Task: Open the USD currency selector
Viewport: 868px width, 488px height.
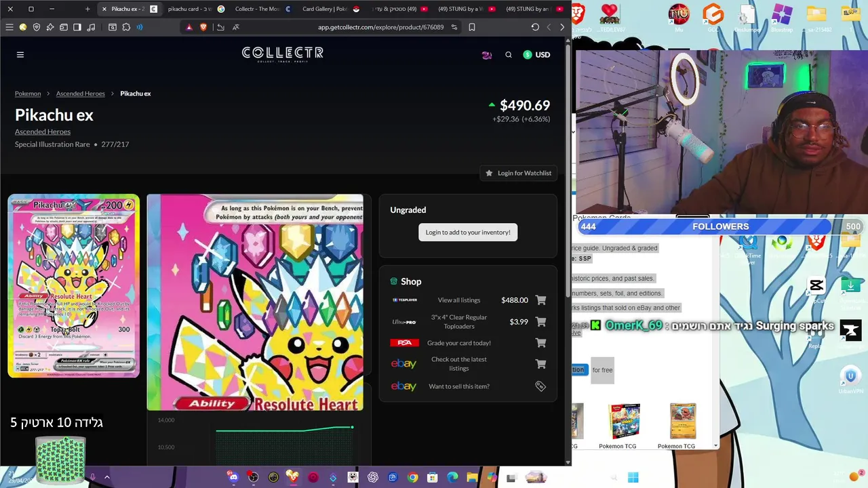Action: tap(536, 55)
